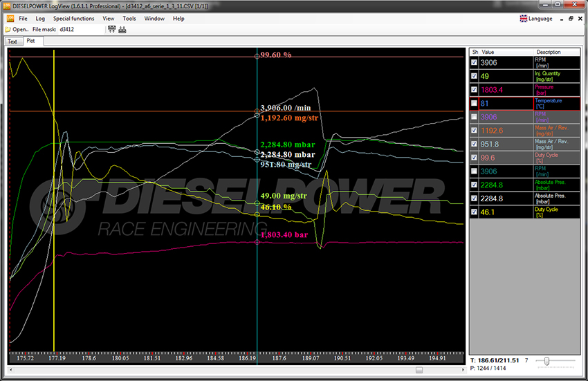Switch to the Text tab
The image size is (588, 381).
pos(12,41)
